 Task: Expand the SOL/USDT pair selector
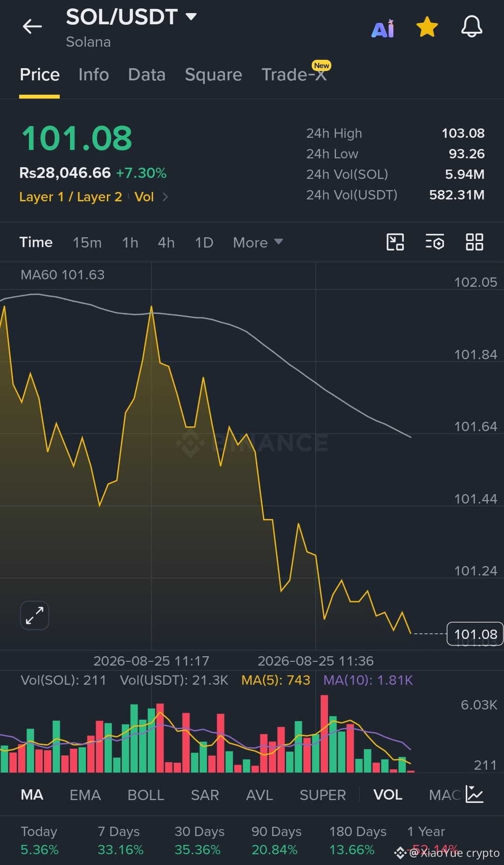131,17
